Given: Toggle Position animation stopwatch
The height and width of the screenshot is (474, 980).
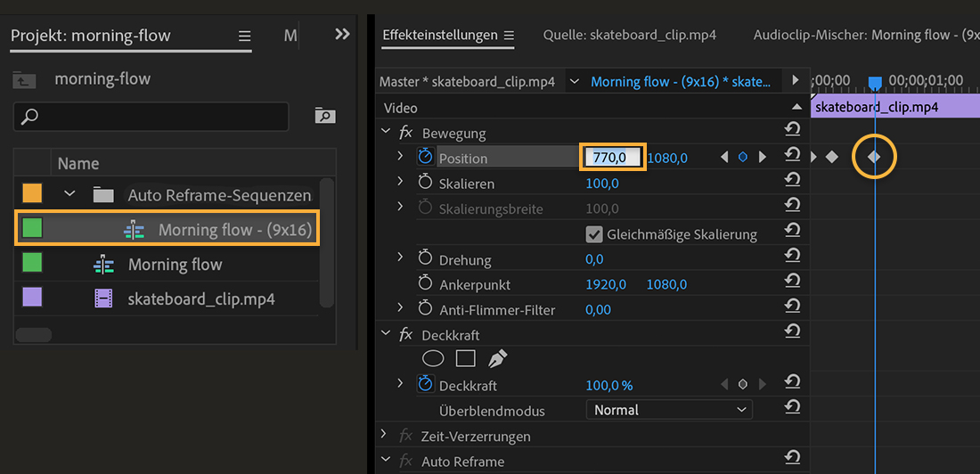Looking at the screenshot, I should [425, 158].
